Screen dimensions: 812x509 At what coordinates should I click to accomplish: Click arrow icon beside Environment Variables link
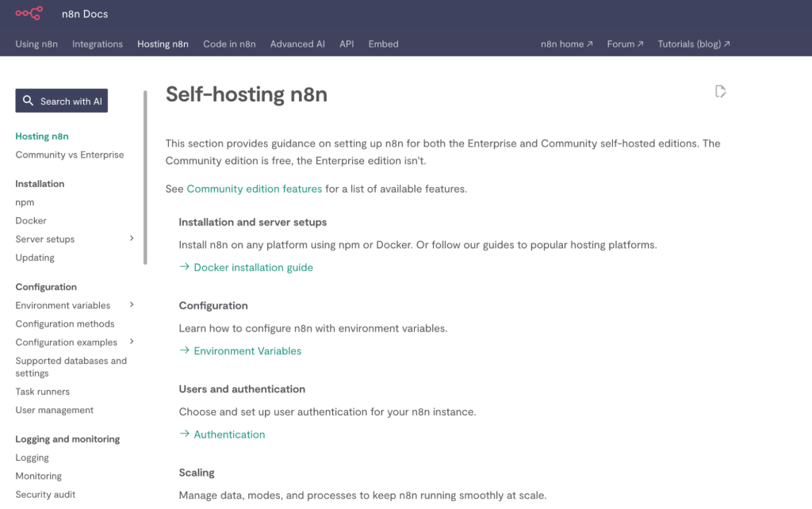[185, 350]
